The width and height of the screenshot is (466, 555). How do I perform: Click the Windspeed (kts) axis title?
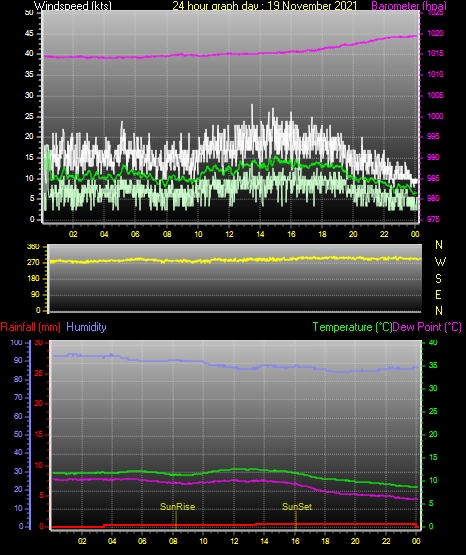tap(73, 5)
